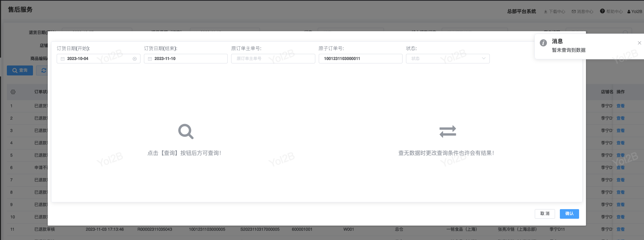The width and height of the screenshot is (644, 240).
Task: Click 查看 link in row 3
Action: pos(620,131)
